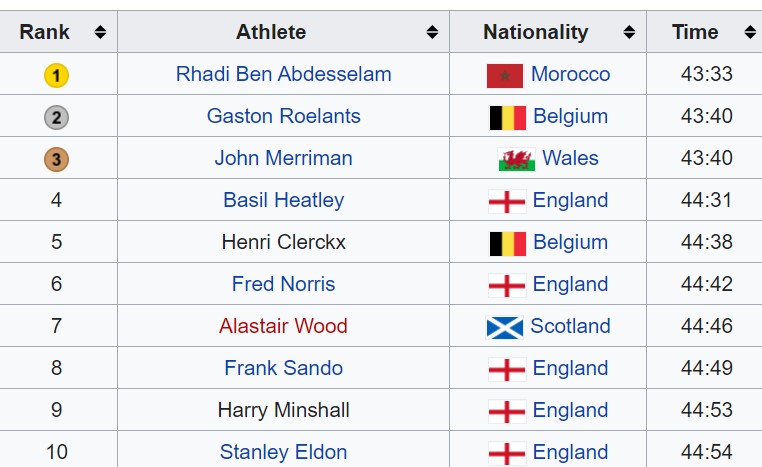Viewport: 762px width, 467px height.
Task: Click England flag in Basil Heatley row
Action: tap(507, 201)
